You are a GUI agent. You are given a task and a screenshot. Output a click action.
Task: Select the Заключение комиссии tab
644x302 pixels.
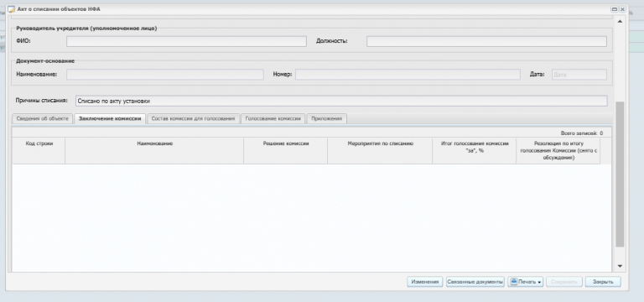[110, 118]
